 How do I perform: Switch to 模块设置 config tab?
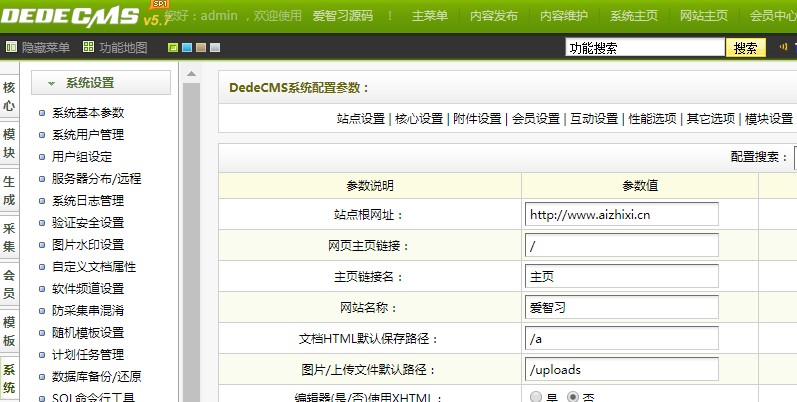tap(769, 119)
